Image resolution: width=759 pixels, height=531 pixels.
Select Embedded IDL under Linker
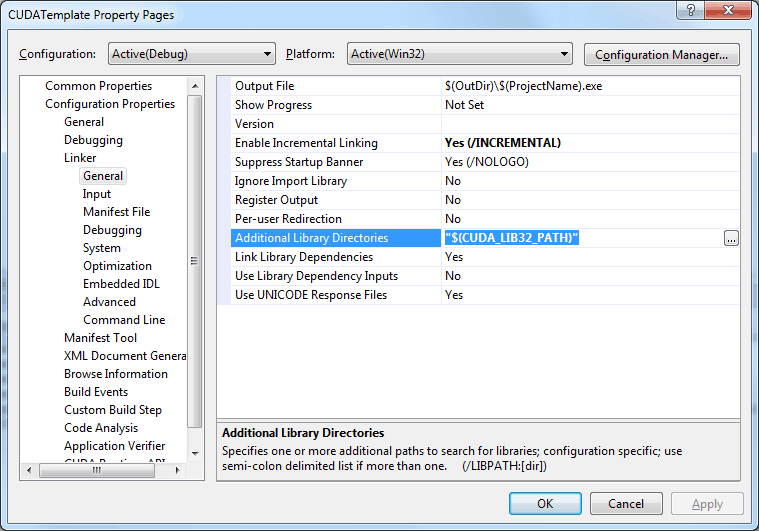click(x=121, y=284)
